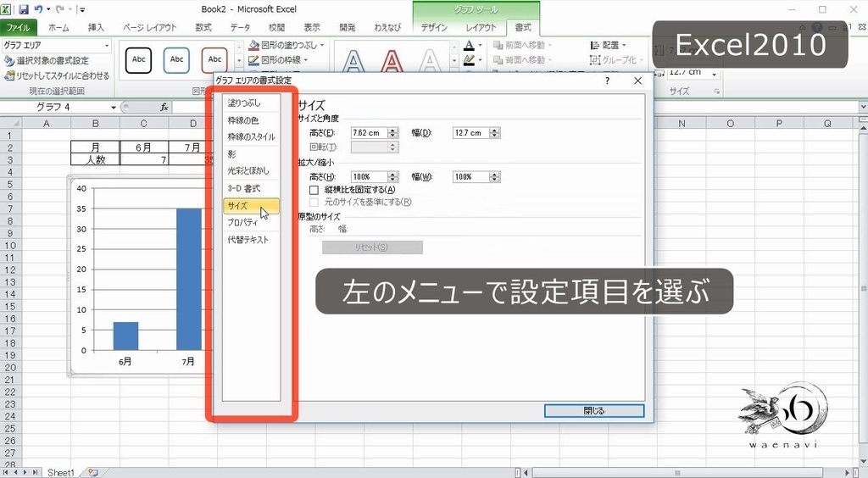Image resolution: width=868 pixels, height=478 pixels.
Task: Select プロパティ in the dialog menu
Action: [x=251, y=222]
